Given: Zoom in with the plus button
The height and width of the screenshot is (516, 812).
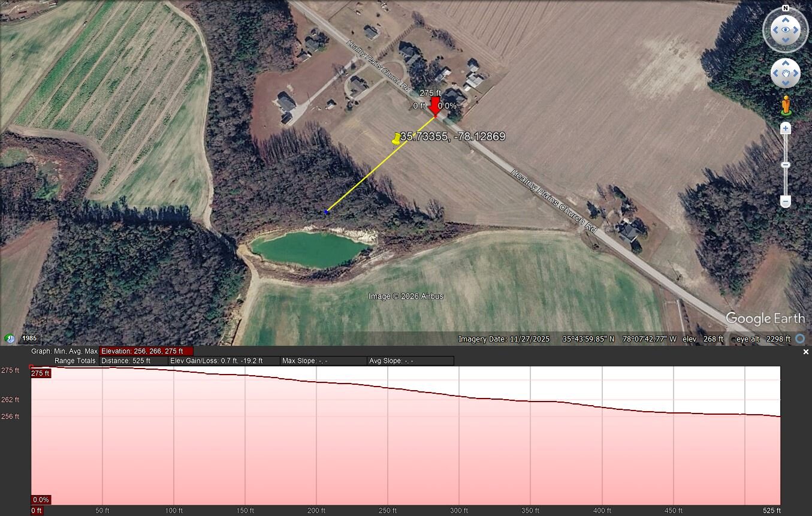Looking at the screenshot, I should click(786, 128).
